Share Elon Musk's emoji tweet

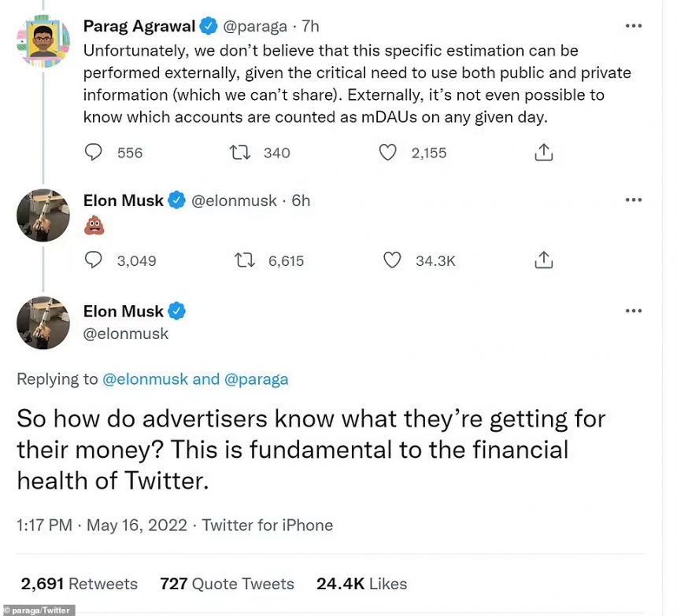[543, 260]
